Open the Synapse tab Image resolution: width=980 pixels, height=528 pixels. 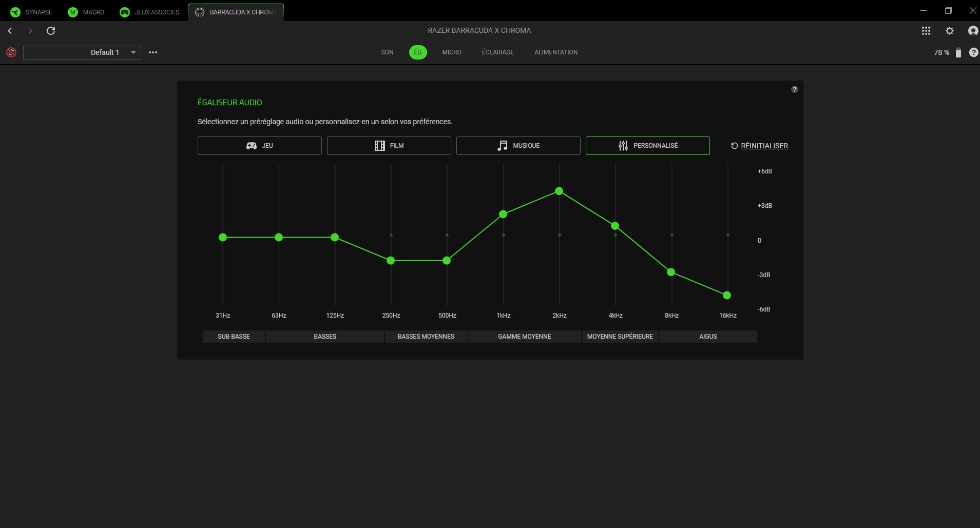click(x=32, y=12)
